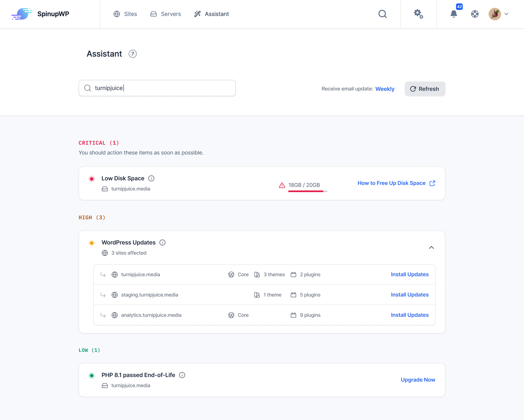This screenshot has width=524, height=420.
Task: Expand the account menu chevron
Action: pyautogui.click(x=507, y=14)
